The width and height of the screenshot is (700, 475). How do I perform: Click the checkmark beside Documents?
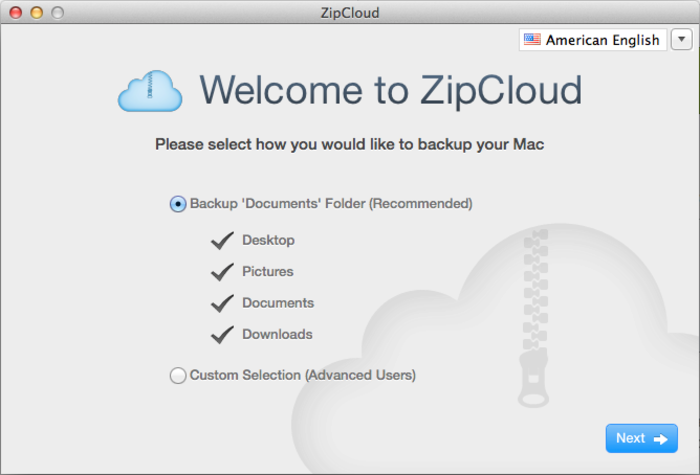(x=222, y=303)
